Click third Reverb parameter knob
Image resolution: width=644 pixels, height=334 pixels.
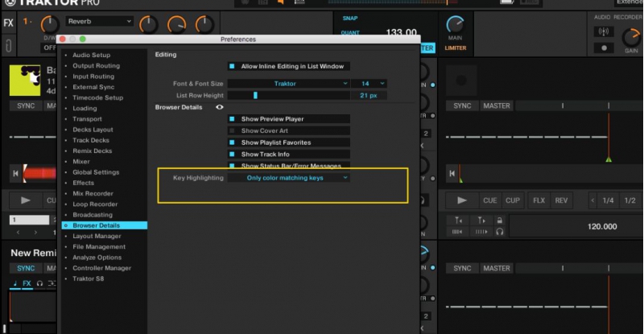(204, 24)
